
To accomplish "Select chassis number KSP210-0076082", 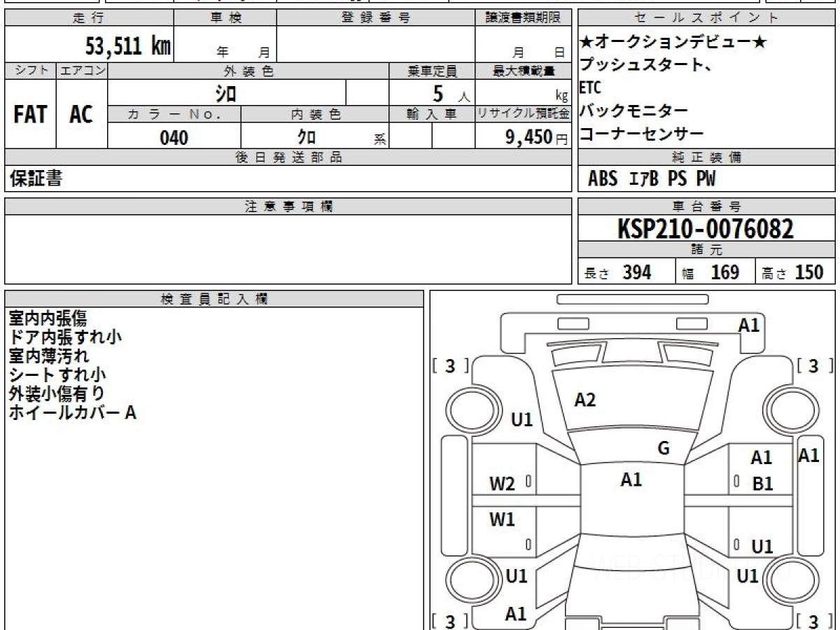I will pyautogui.click(x=706, y=229).
